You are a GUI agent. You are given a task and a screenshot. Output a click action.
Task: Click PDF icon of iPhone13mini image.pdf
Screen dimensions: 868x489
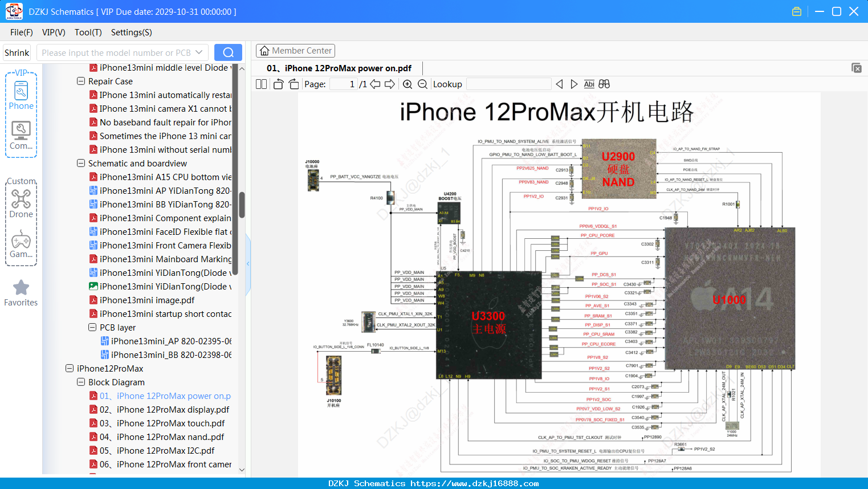click(x=93, y=300)
